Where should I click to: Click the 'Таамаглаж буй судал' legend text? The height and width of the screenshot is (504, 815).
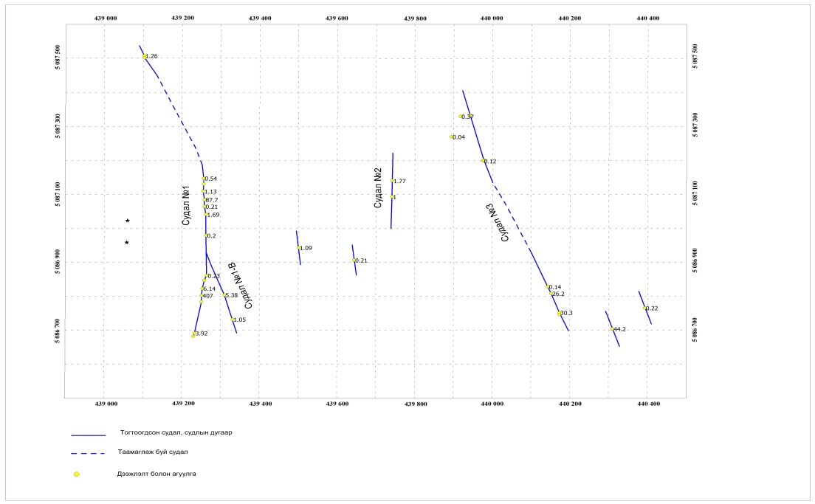coord(153,452)
